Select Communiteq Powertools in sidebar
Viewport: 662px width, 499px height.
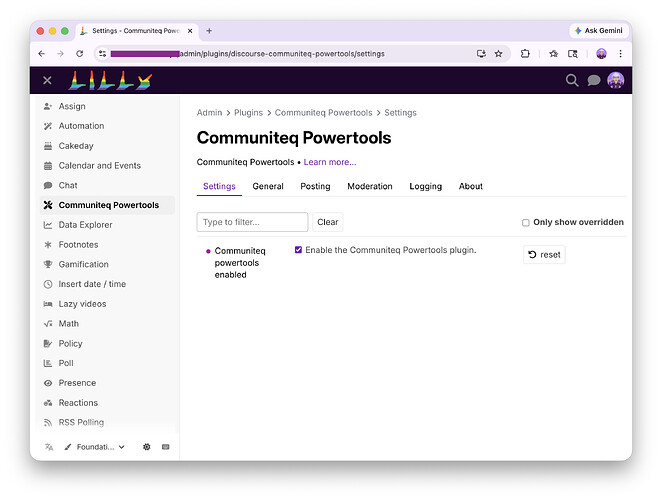pyautogui.click(x=107, y=205)
